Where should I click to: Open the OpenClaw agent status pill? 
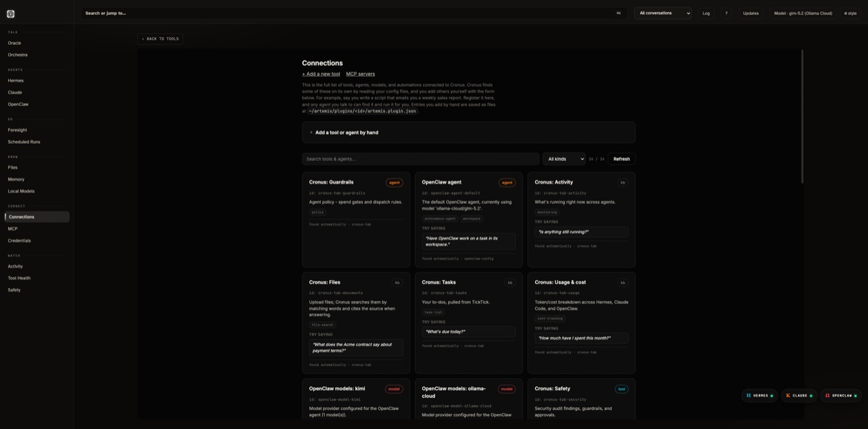coord(840,395)
